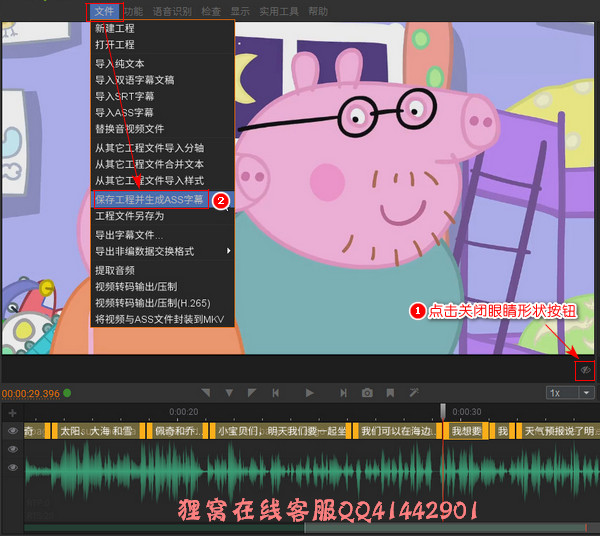Select 视频转码输出/压制 entry

coord(163,287)
